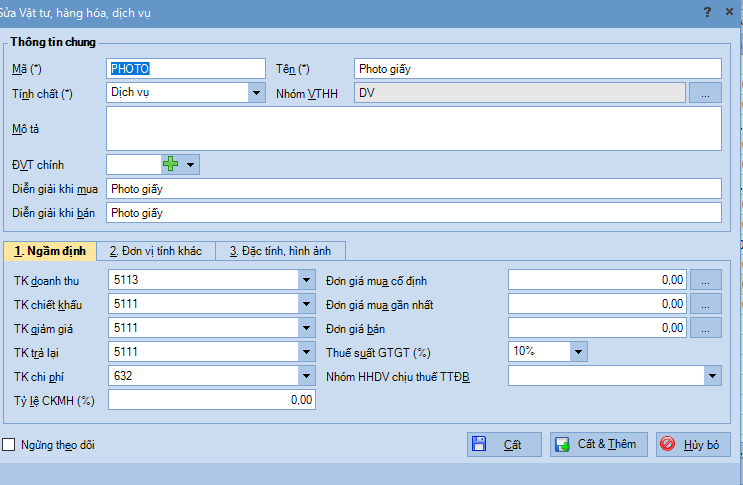Click the Diễn giải khi mua field
743x485 pixels.
414,189
